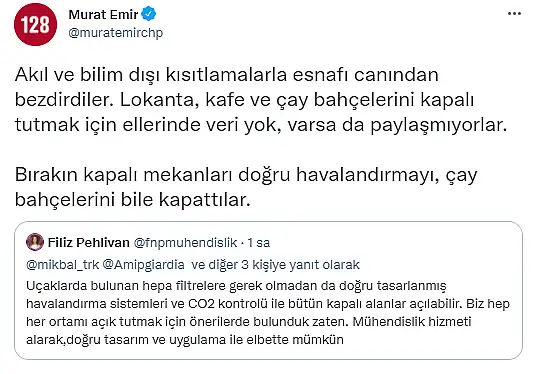Open the @fnpmuhendislik handle

185,243
